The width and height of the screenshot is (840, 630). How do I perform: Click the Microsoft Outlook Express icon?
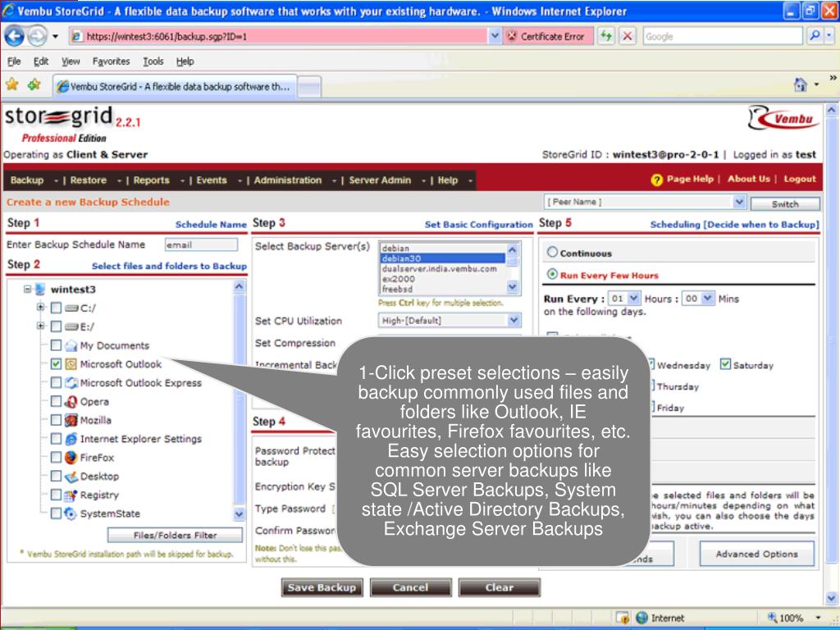(x=71, y=383)
